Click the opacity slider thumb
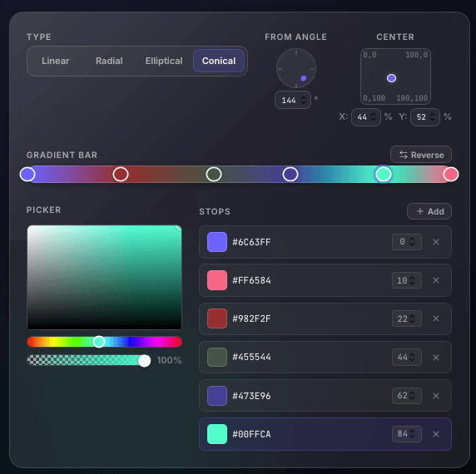The width and height of the screenshot is (476, 474). point(144,361)
